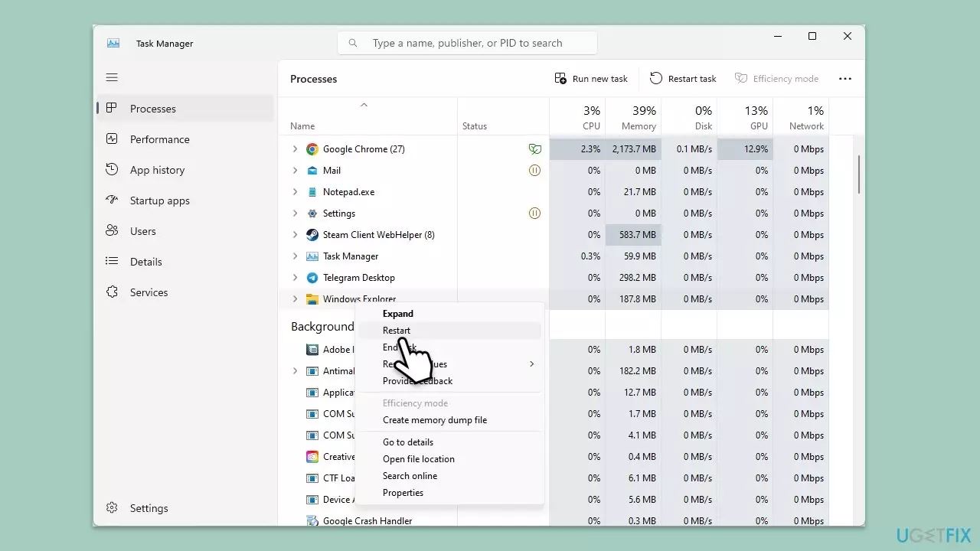
Task: Expand the Steam Client WebHelper group
Action: [x=295, y=234]
